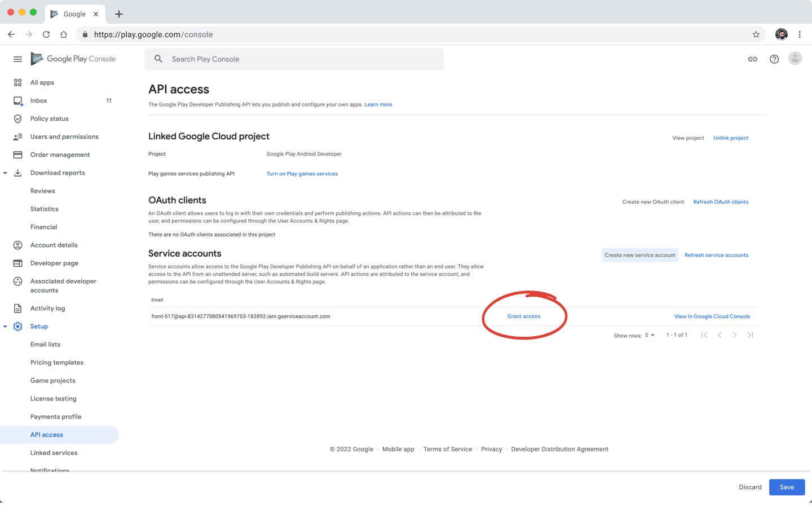812x506 pixels.
Task: Collapse the Download reports section arrow
Action: point(5,173)
